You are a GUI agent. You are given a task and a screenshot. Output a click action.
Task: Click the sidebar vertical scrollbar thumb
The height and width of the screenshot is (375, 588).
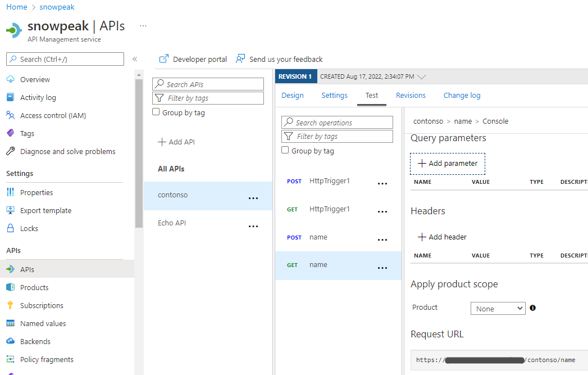tap(139, 153)
